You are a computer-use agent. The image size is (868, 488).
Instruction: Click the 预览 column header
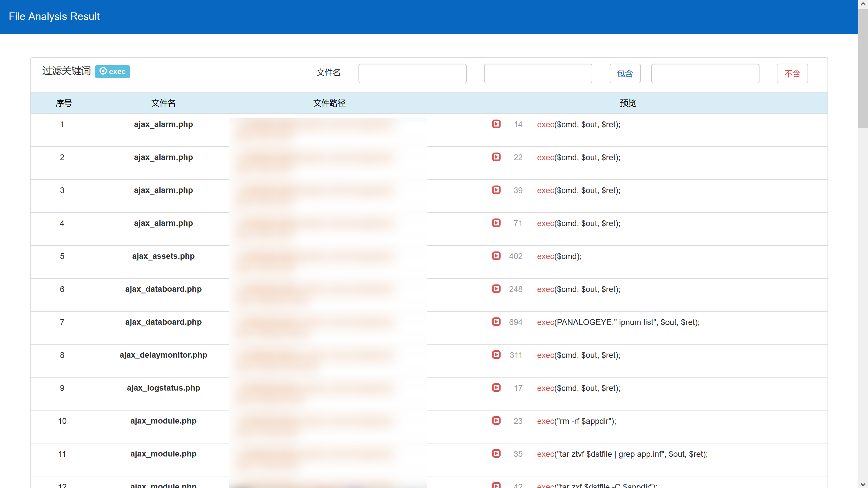coord(628,103)
